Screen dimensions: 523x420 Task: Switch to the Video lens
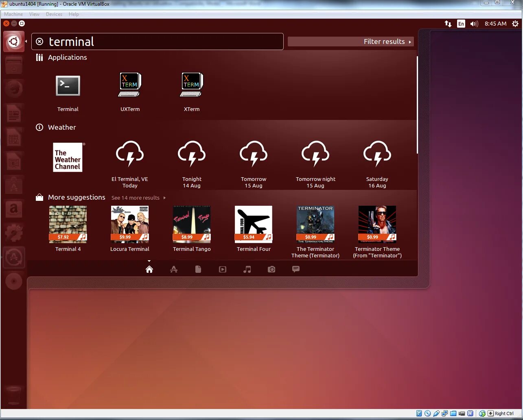tap(223, 269)
